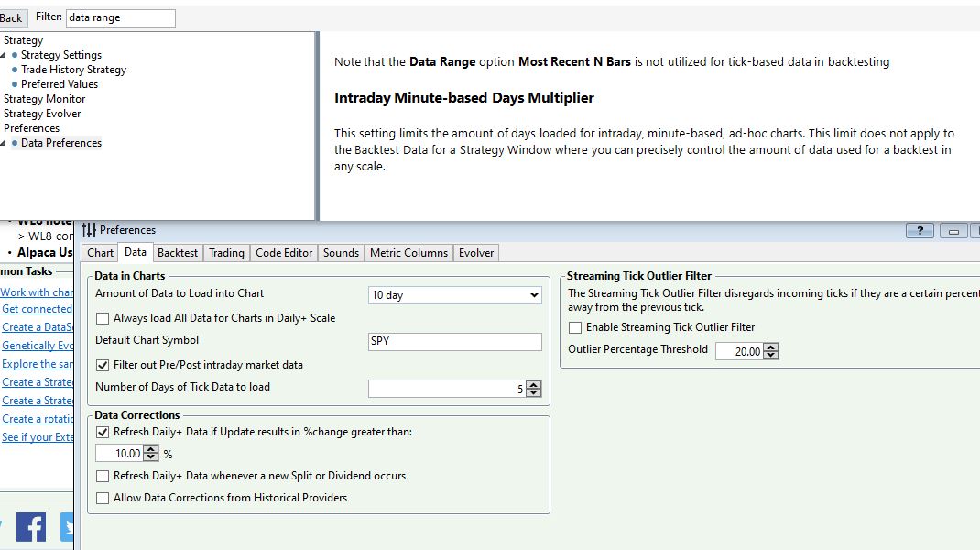The width and height of the screenshot is (980, 550).
Task: Open the Metric Columns tab
Action: pyautogui.click(x=408, y=253)
